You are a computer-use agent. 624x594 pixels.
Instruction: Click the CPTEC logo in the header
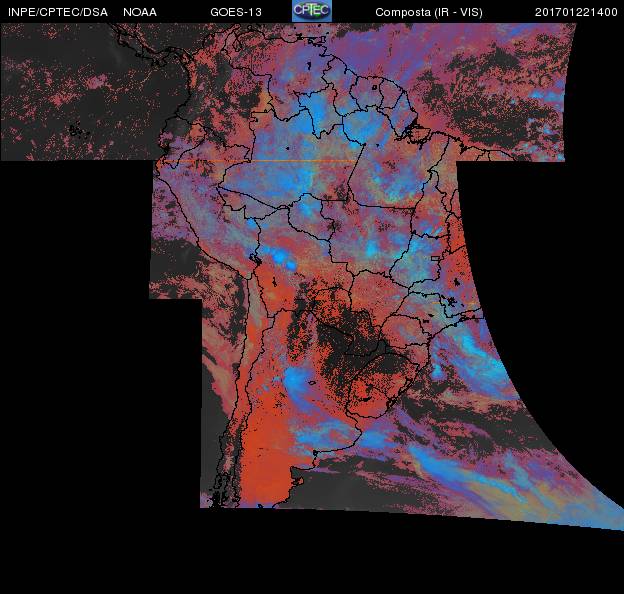pos(312,11)
